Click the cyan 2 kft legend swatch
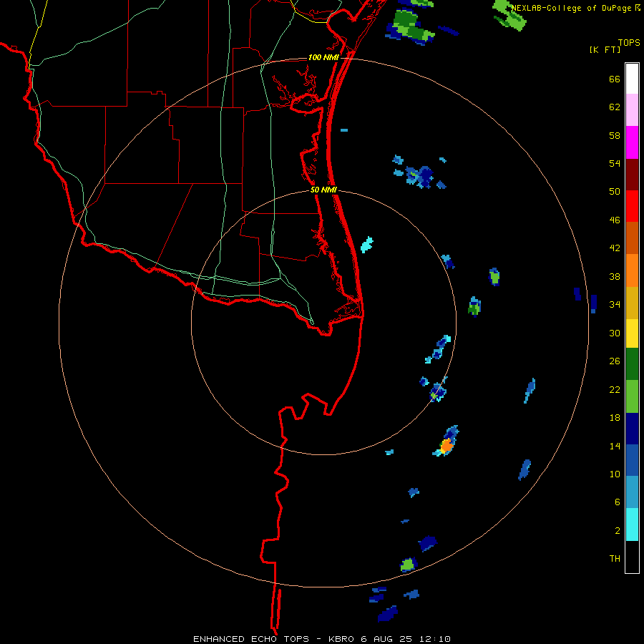The width and height of the screenshot is (644, 644). tap(632, 525)
